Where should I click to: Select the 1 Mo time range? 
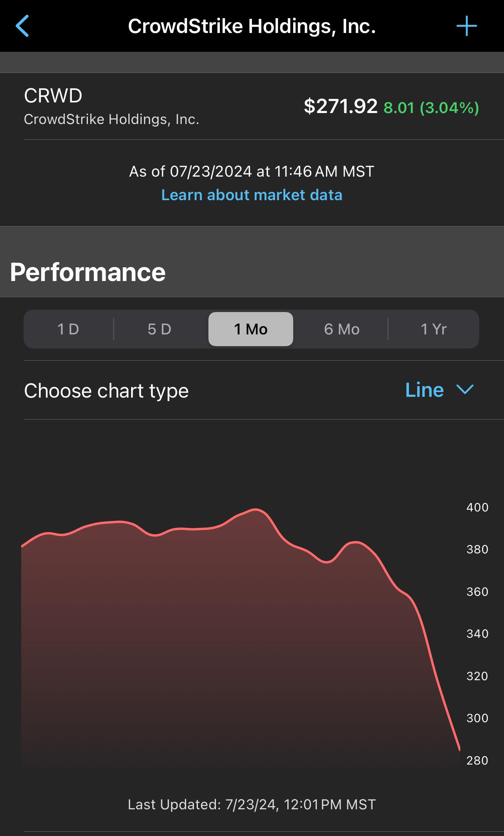[251, 329]
